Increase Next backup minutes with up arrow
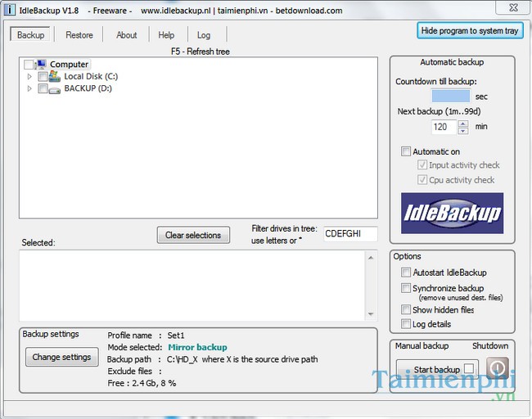The image size is (532, 419). coord(463,124)
